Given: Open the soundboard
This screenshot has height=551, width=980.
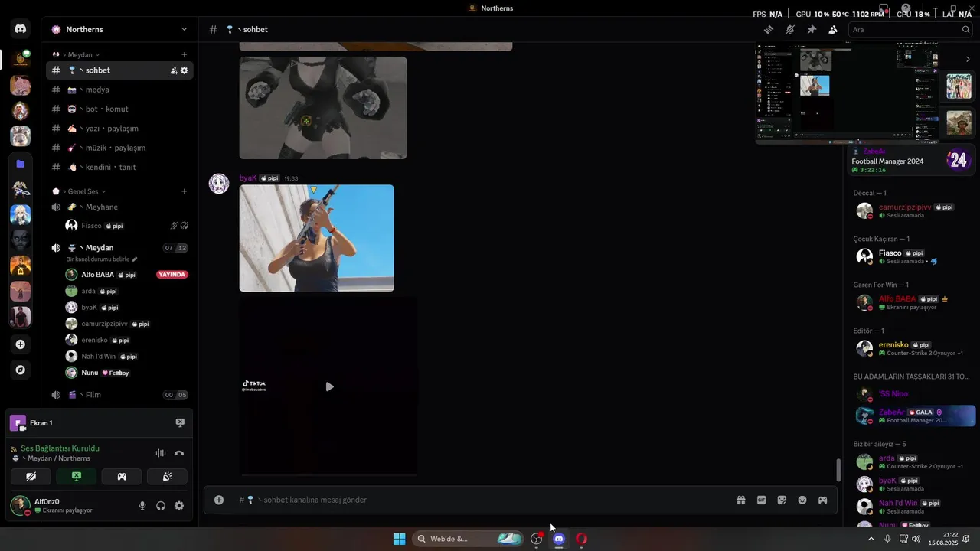Looking at the screenshot, I should tap(167, 477).
